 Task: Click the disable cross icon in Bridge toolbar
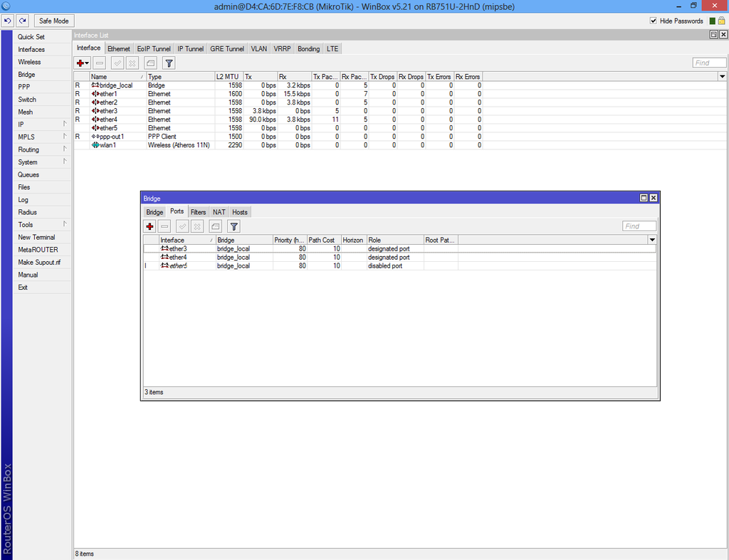point(196,226)
